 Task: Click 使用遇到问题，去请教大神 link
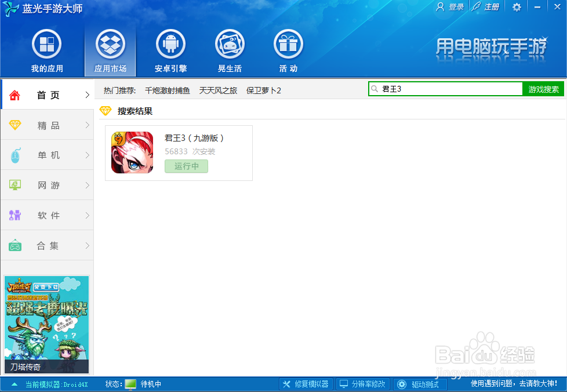(514, 383)
